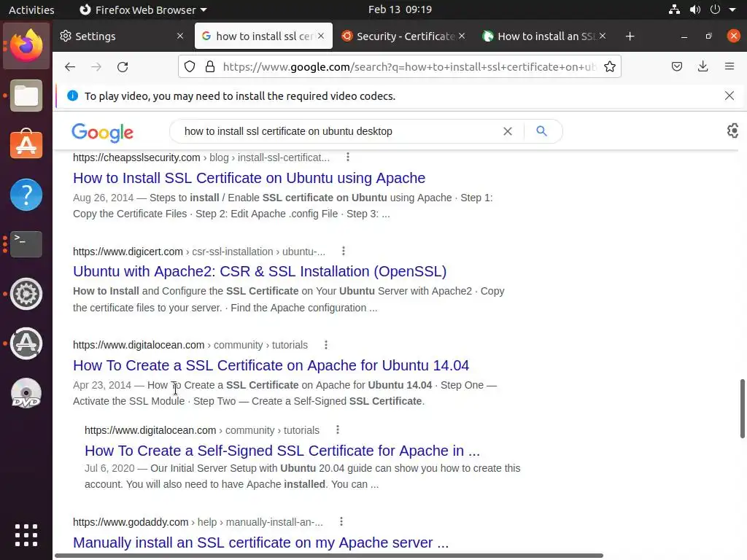Close the Settings tab
747x560 pixels.
[180, 36]
